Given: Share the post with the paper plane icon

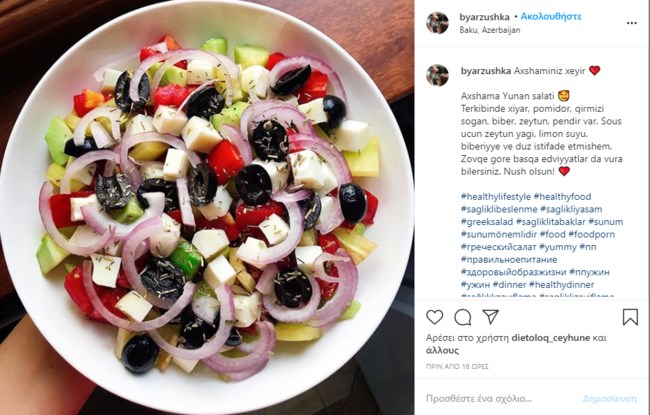Looking at the screenshot, I should 490,317.
